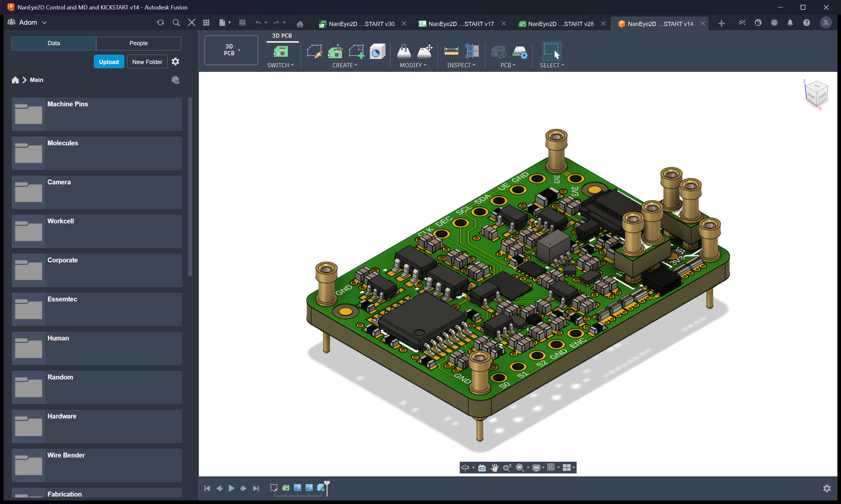
Task: Open timeline settings gear at bottom right
Action: [x=827, y=488]
